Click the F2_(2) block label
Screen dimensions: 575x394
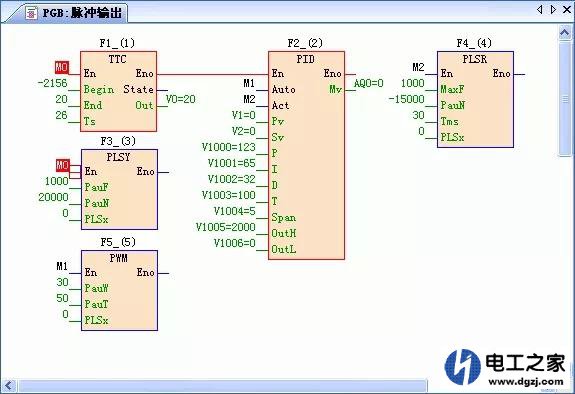[x=305, y=43]
